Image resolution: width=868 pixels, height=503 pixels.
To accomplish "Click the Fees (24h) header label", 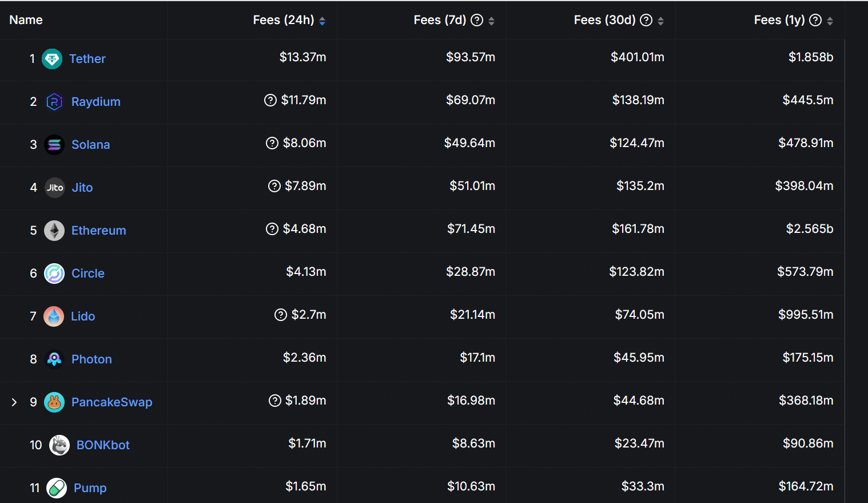I will pyautogui.click(x=284, y=20).
